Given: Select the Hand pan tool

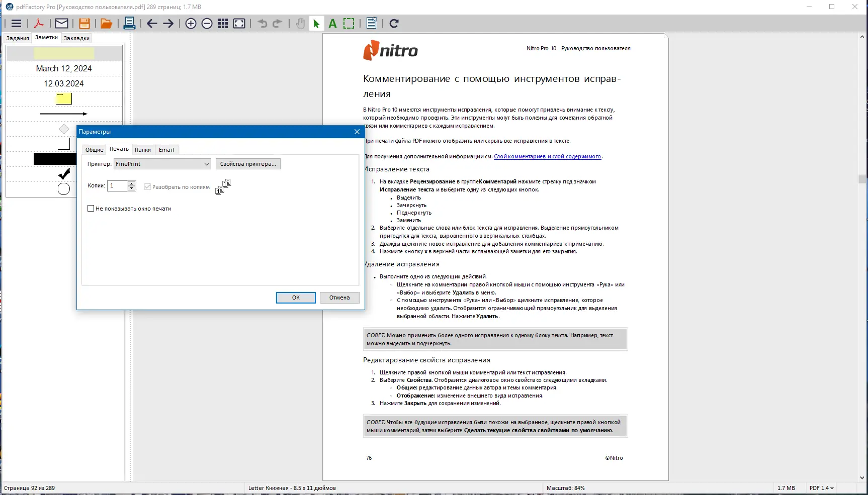Looking at the screenshot, I should click(300, 24).
